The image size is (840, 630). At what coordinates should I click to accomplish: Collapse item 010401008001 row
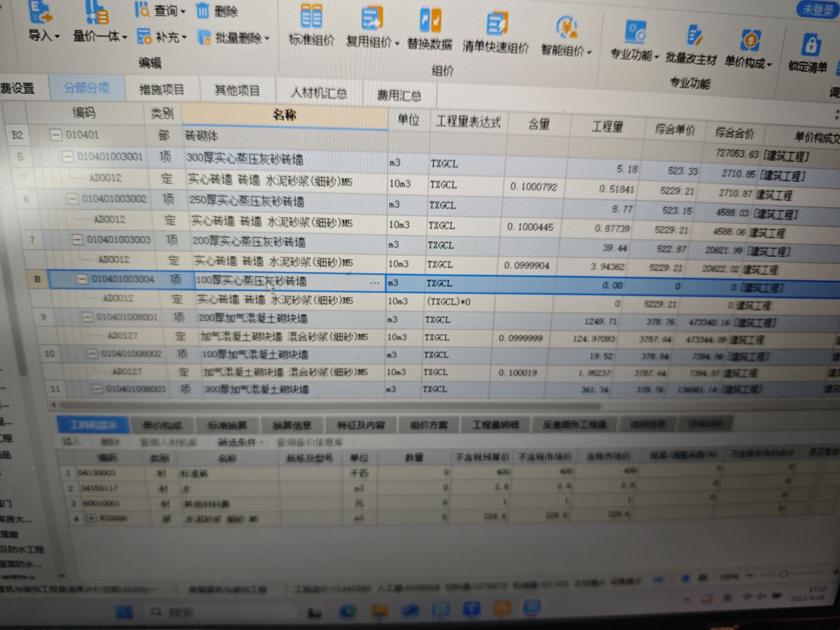click(x=87, y=317)
